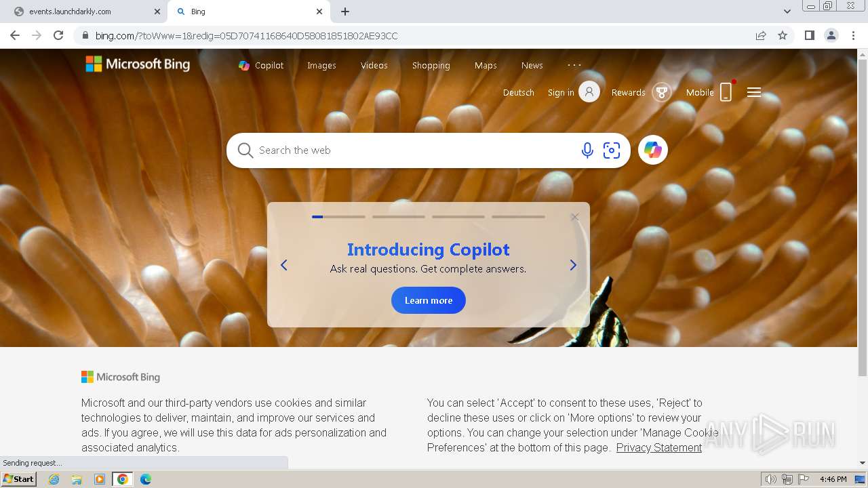
Task: Close the Introducing Copilot card
Action: coord(575,217)
